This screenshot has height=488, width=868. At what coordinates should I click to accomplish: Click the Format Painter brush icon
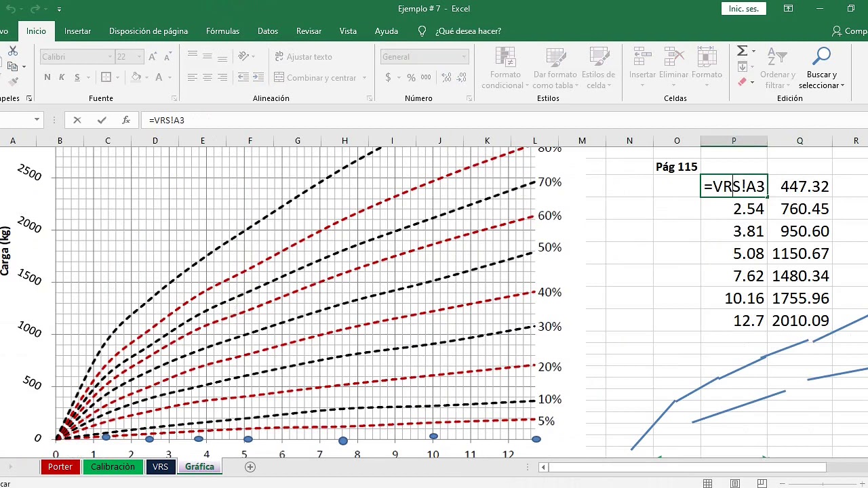click(x=12, y=81)
